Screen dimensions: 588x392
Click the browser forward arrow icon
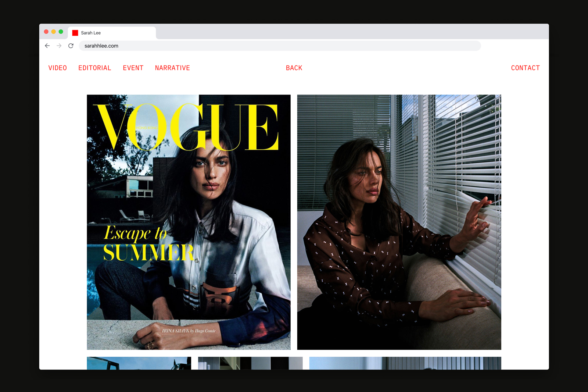tap(59, 46)
